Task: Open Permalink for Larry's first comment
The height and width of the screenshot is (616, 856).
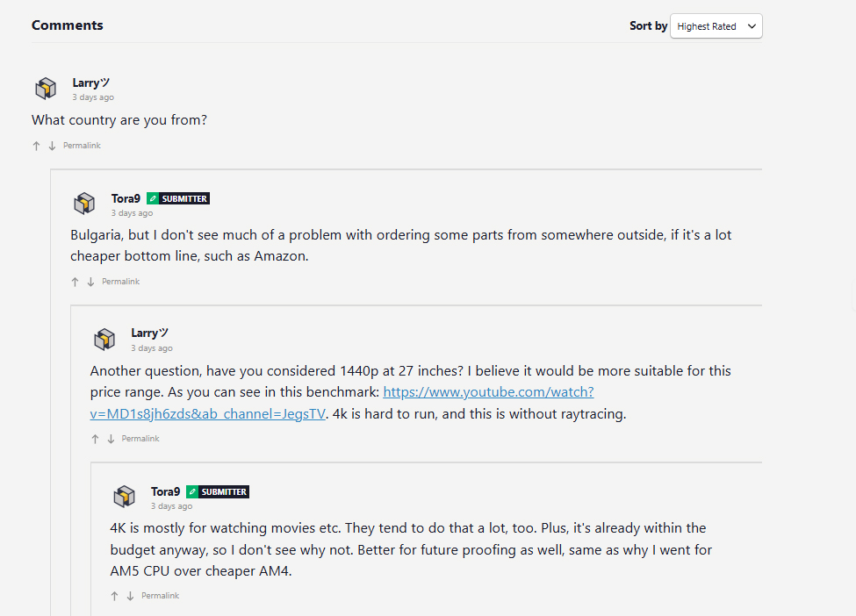Action: [82, 146]
